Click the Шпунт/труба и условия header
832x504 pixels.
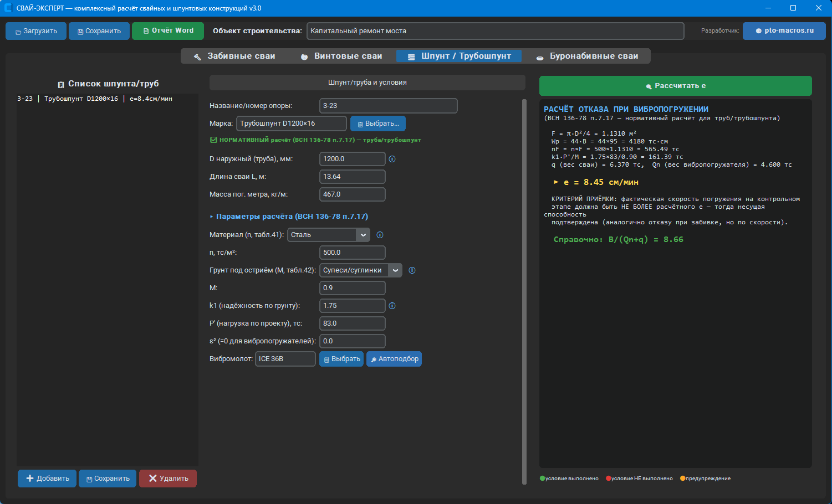click(x=367, y=83)
